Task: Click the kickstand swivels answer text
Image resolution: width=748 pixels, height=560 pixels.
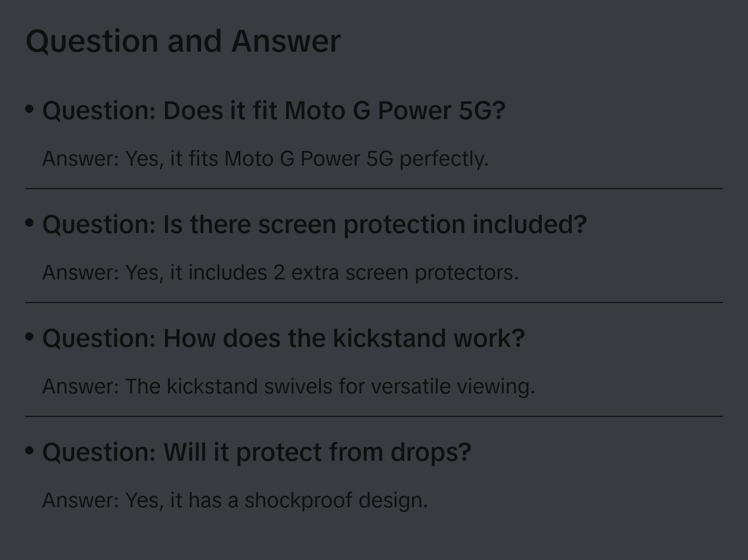Action: pos(288,387)
